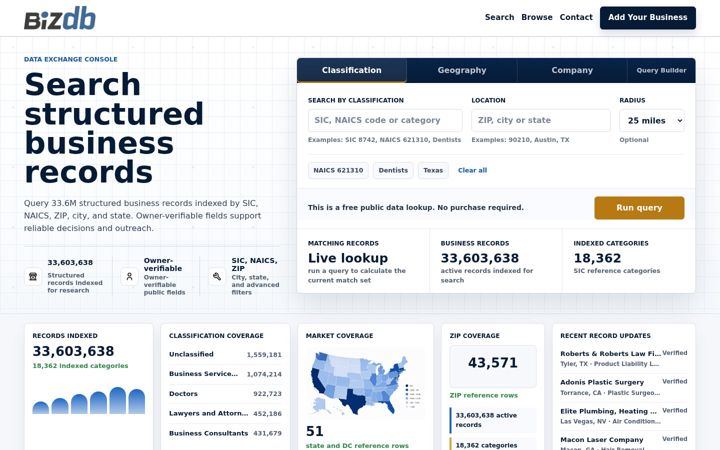Select the NAICS 621310 chip
This screenshot has width=720, height=450.
338,170
